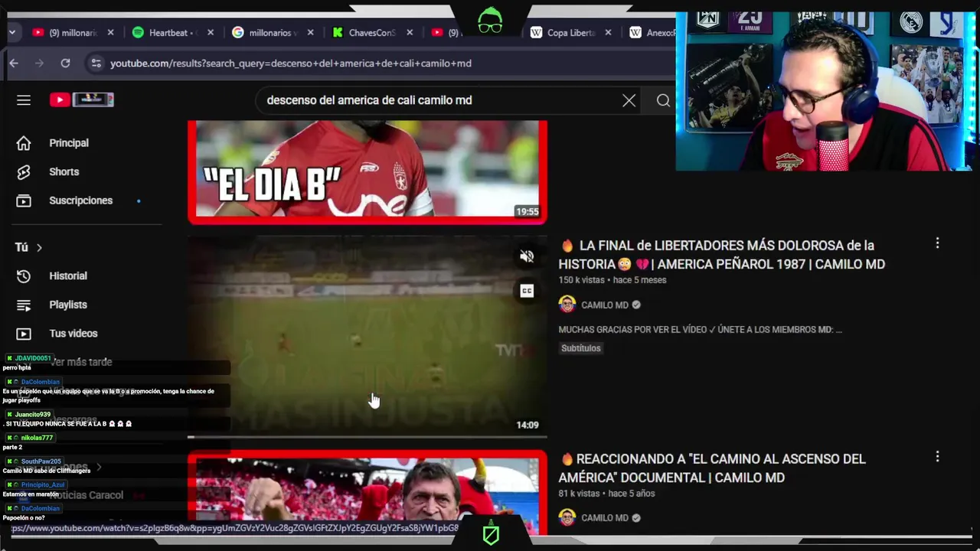Click the Tus videos icon

tap(24, 334)
